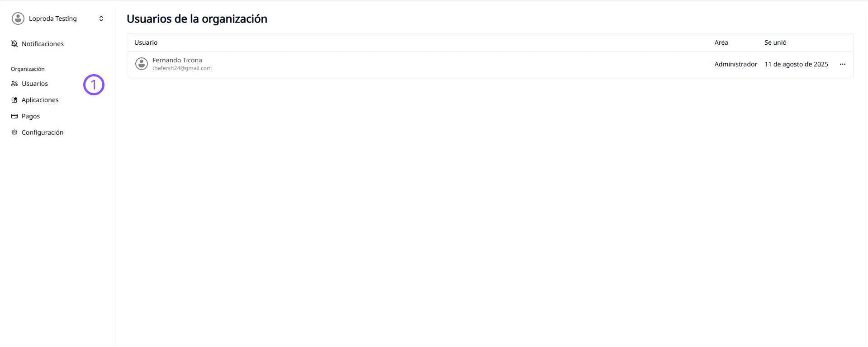Click the Loproda Testing organization avatar
The image size is (868, 347).
click(18, 19)
